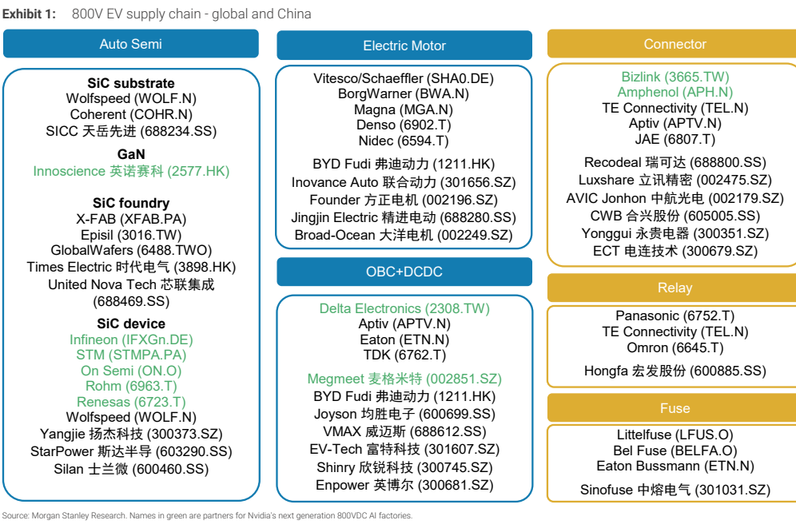Click Yangjie 扬杰科技 (300373.SZ) entry
Image resolution: width=796 pixels, height=532 pixels.
pos(131,434)
